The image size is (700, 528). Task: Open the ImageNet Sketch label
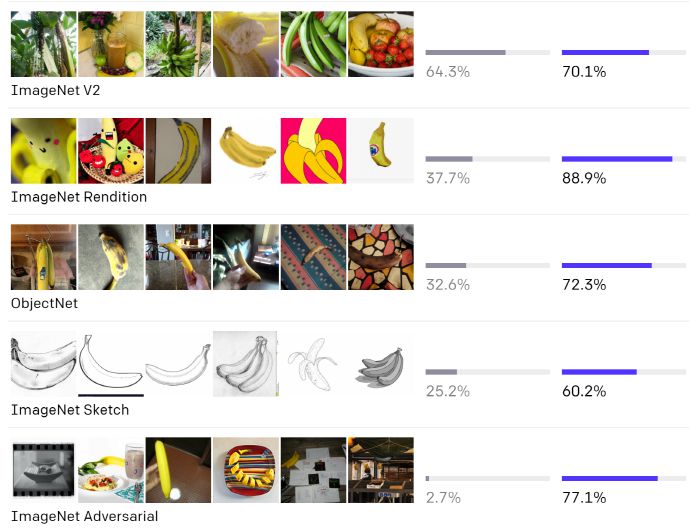(x=70, y=410)
